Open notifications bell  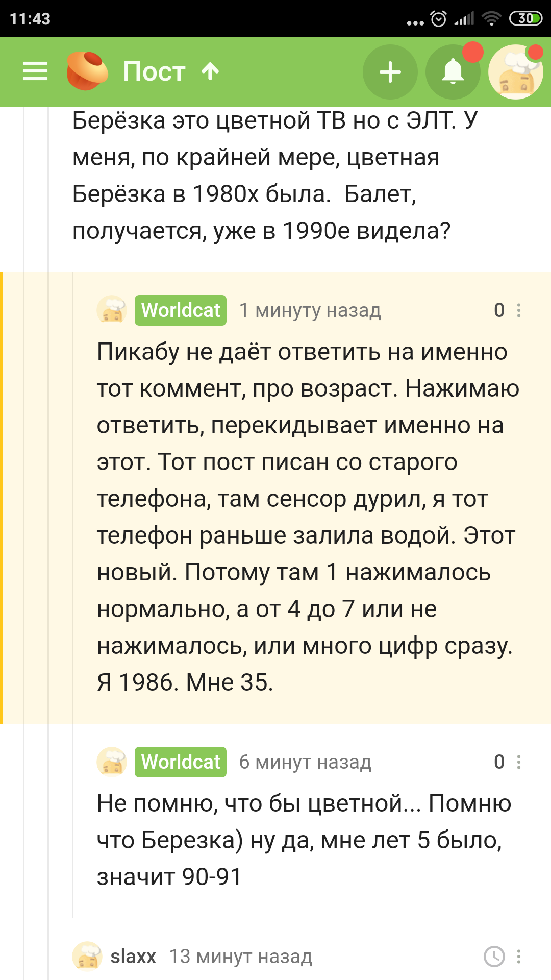[453, 71]
